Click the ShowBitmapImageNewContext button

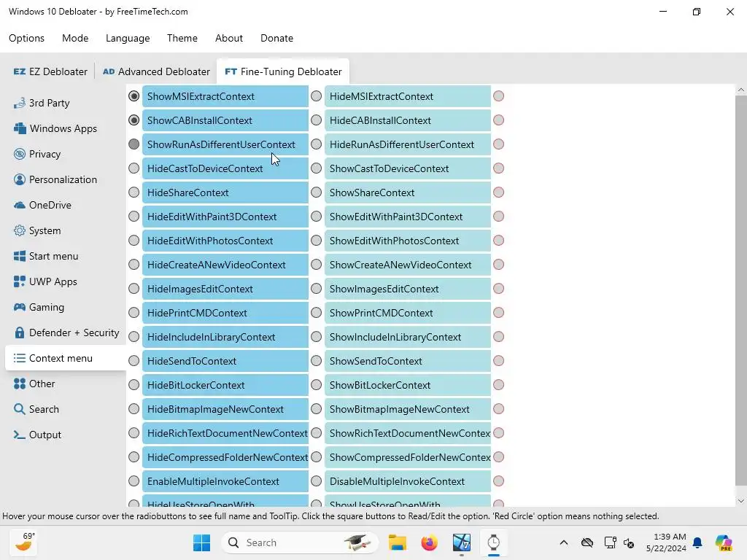point(407,409)
